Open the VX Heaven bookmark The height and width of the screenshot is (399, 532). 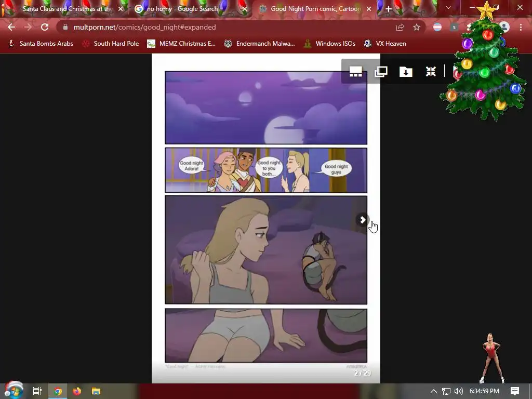(x=385, y=44)
